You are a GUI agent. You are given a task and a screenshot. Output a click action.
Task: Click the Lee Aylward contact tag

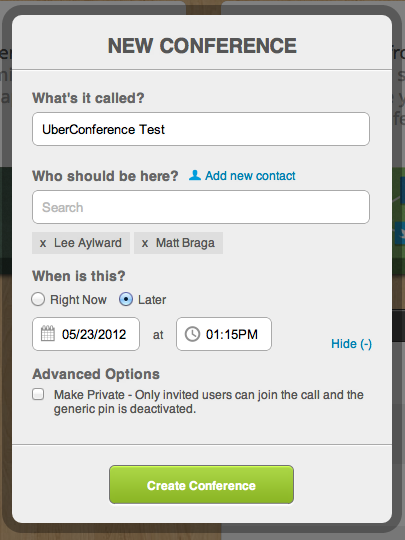81,243
